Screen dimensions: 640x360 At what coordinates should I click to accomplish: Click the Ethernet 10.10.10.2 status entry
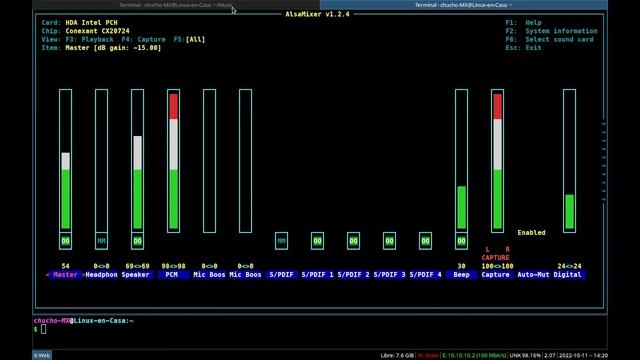pos(474,356)
